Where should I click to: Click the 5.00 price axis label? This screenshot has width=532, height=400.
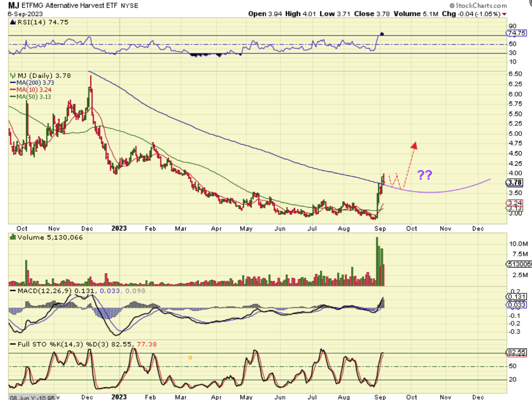(x=515, y=133)
